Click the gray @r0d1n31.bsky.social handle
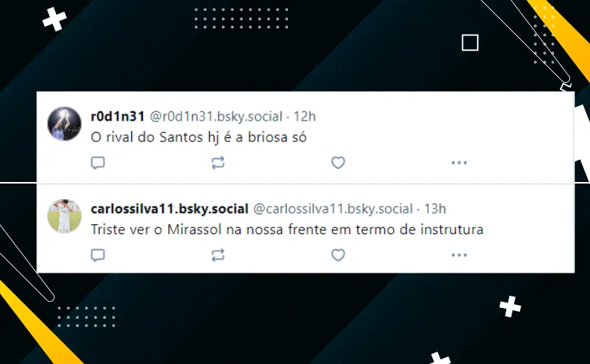This screenshot has width=590, height=364. coord(216,117)
